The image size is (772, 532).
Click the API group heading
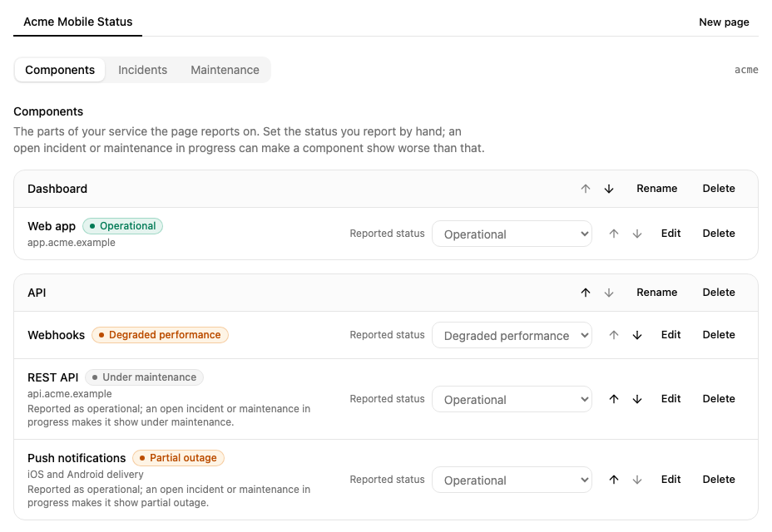(37, 293)
